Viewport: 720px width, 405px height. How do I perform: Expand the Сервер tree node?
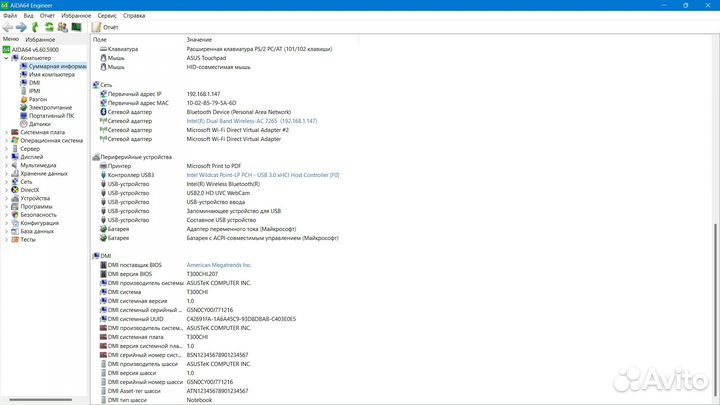(6, 149)
